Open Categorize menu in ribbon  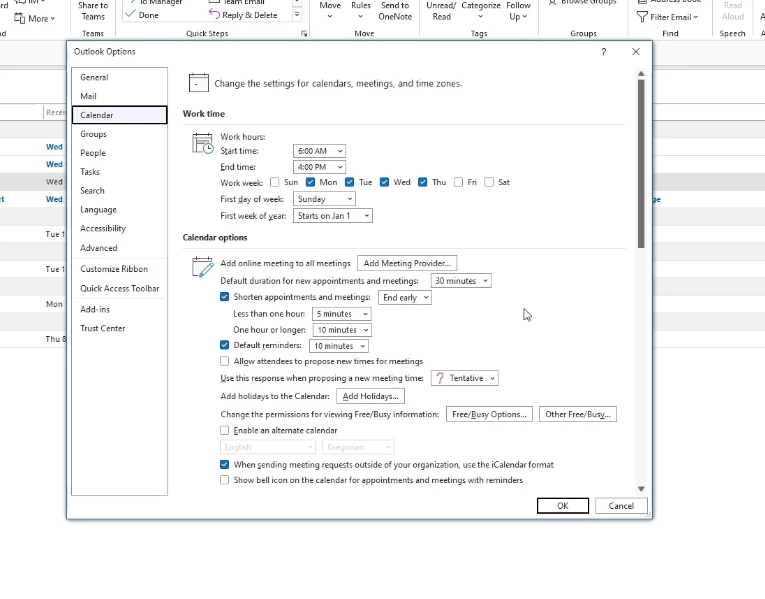tap(481, 11)
